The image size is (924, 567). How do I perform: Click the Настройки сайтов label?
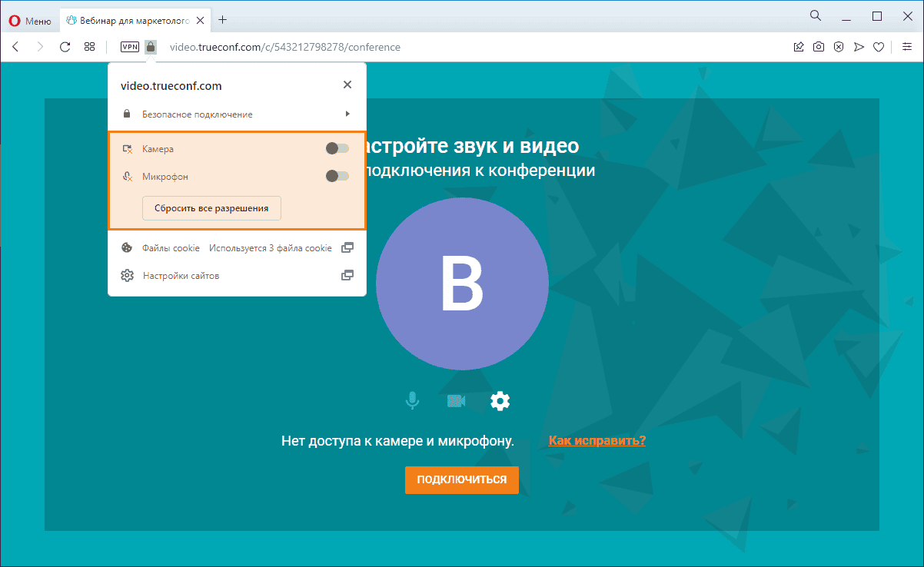pos(181,275)
